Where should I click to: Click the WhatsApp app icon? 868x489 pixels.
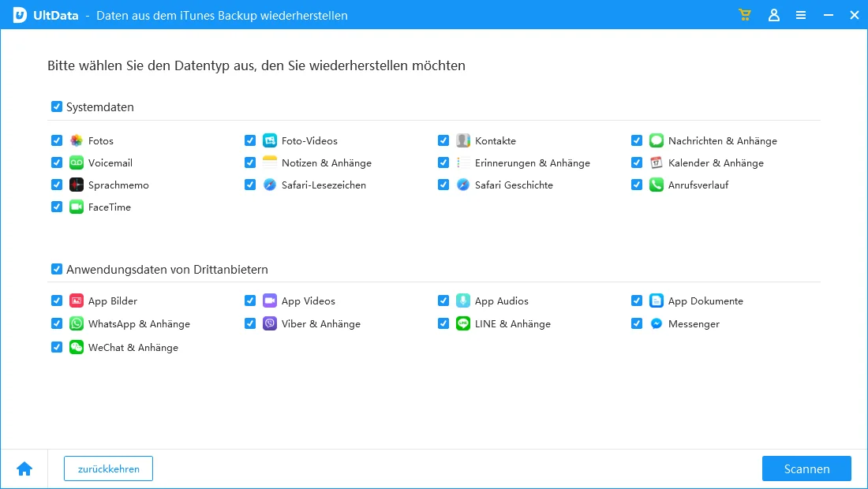coord(77,323)
